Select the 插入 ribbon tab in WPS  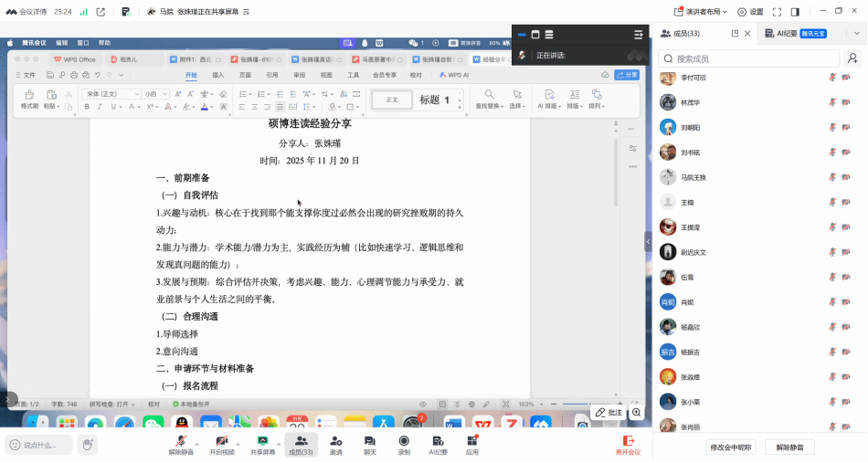click(x=218, y=75)
